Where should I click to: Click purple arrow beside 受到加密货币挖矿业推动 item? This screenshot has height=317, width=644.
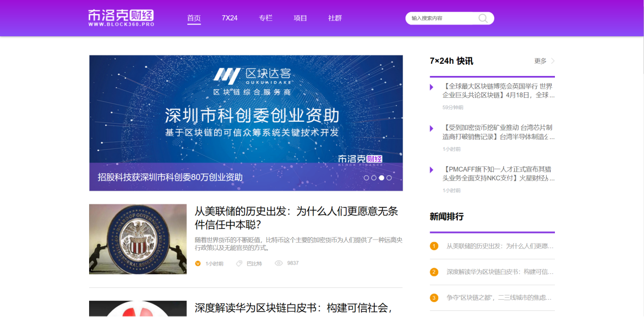pos(431,128)
